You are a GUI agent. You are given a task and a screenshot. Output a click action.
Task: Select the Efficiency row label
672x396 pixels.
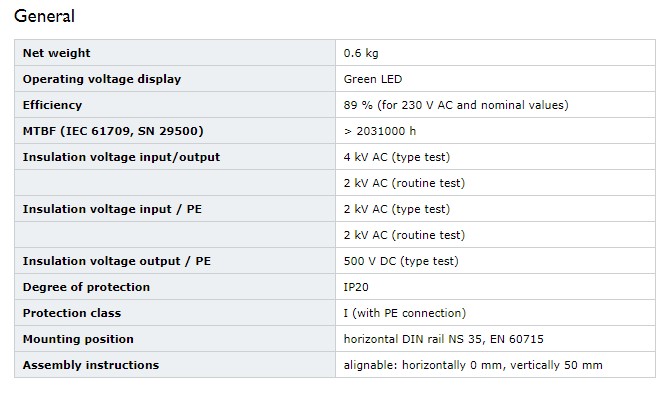52,105
